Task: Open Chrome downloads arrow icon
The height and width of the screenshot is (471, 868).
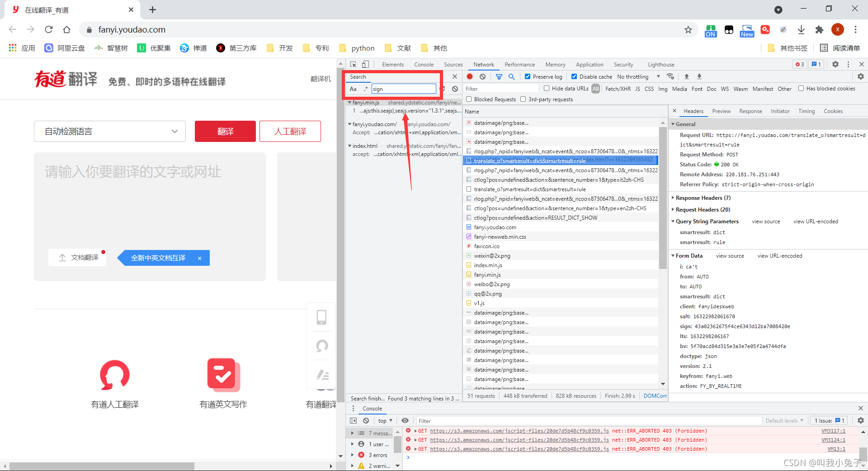Action: 801,29
